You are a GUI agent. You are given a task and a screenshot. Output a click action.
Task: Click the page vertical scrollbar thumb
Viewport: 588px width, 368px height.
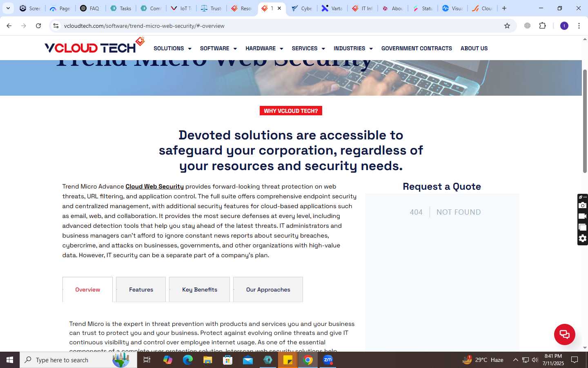[x=585, y=121]
